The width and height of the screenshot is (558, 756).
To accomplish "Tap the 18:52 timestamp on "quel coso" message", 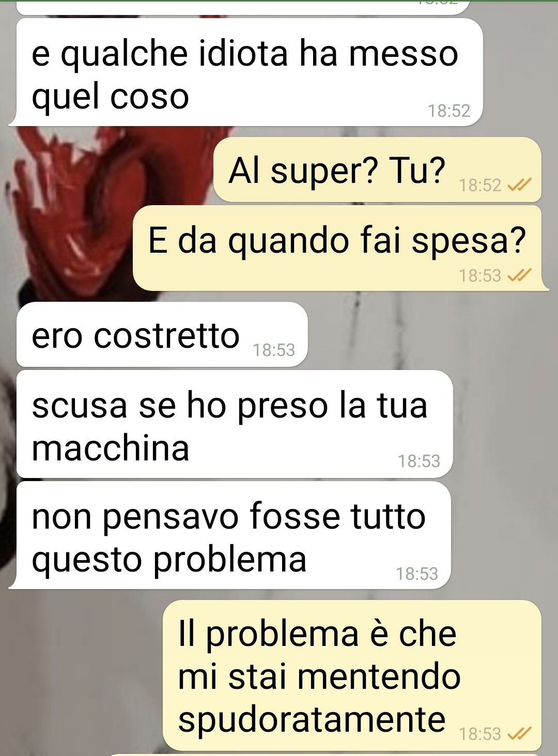I will pyautogui.click(x=449, y=111).
